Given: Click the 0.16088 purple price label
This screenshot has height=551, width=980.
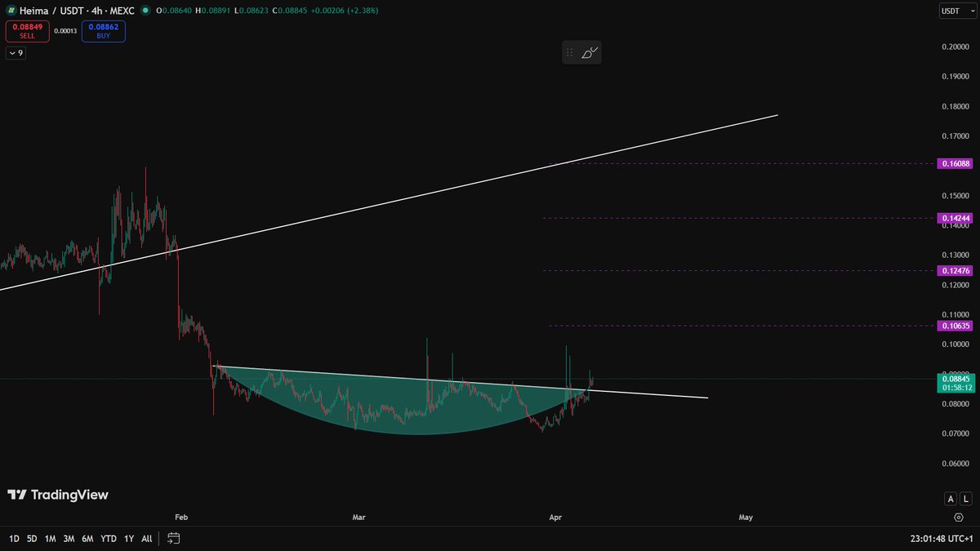Looking at the screenshot, I should 955,163.
